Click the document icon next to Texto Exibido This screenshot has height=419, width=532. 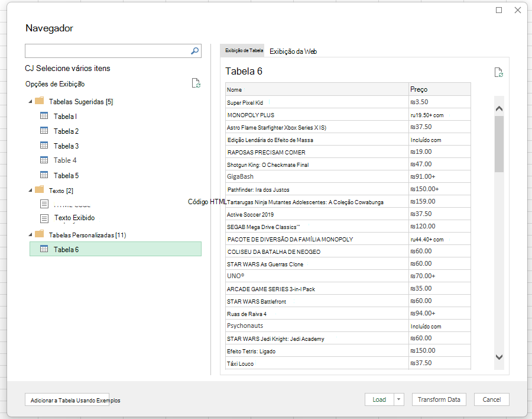(44, 218)
